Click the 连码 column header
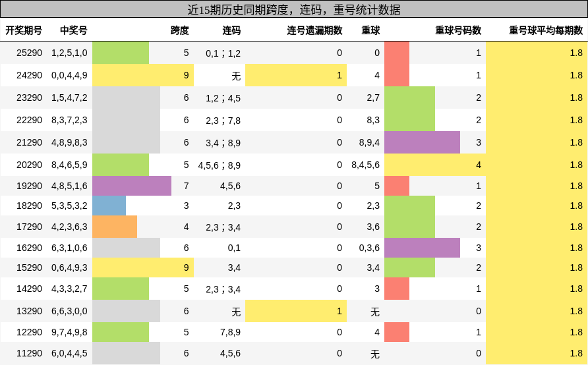The image size is (588, 365). (x=231, y=30)
